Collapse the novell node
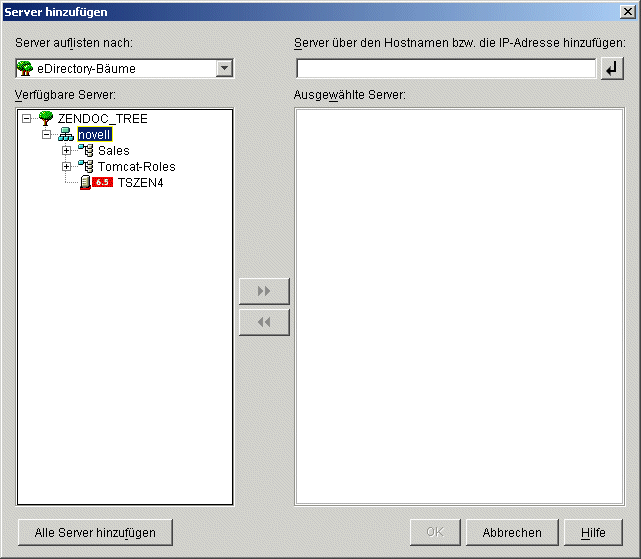 point(47,135)
